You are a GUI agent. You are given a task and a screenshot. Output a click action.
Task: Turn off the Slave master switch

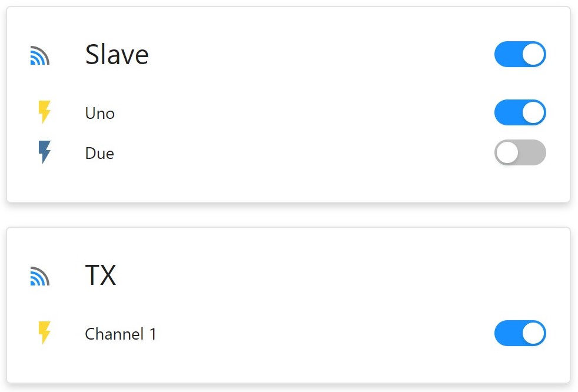tap(520, 55)
